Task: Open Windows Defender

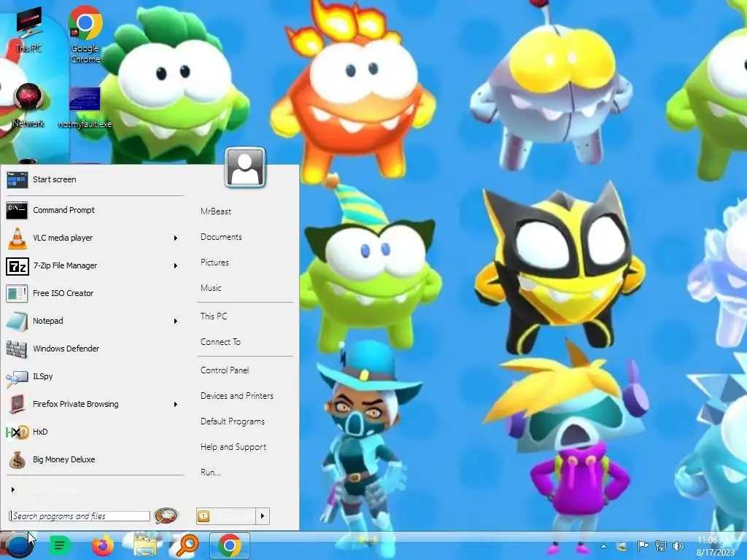Action: coord(94,348)
